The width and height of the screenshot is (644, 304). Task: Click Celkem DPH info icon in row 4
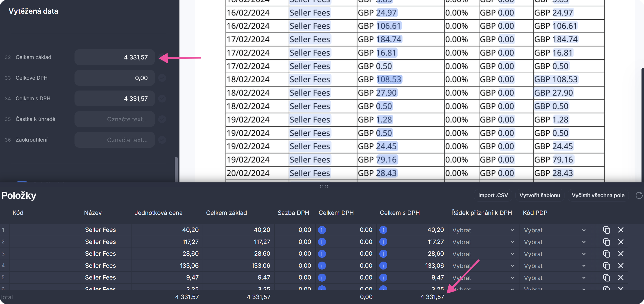(x=322, y=266)
